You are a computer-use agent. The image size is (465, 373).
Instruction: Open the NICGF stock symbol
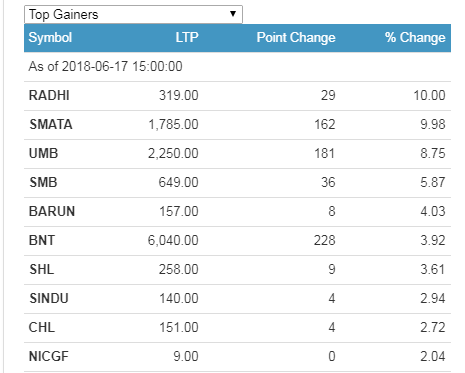(x=49, y=357)
